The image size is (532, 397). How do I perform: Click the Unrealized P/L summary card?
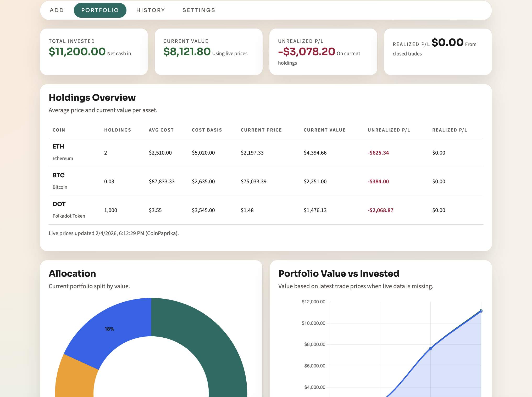coord(323,51)
